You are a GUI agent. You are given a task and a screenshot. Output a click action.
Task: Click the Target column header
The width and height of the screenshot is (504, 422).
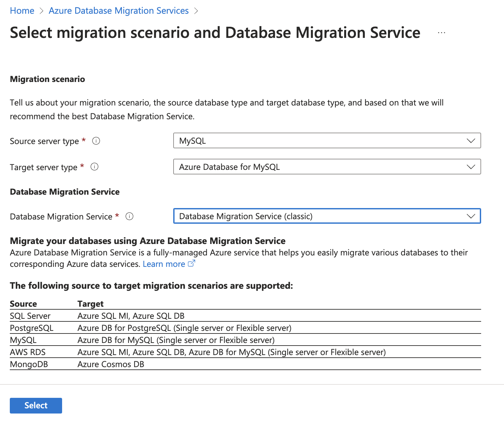click(x=90, y=304)
